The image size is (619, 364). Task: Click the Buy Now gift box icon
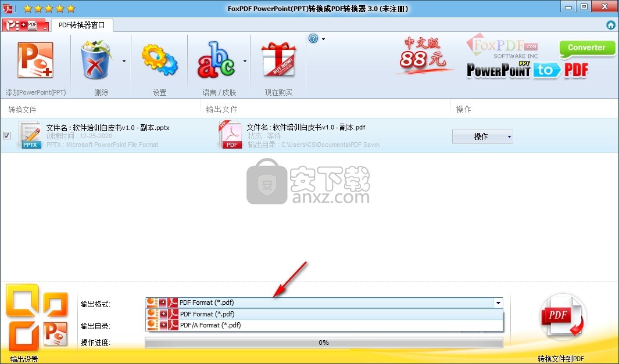pos(278,60)
